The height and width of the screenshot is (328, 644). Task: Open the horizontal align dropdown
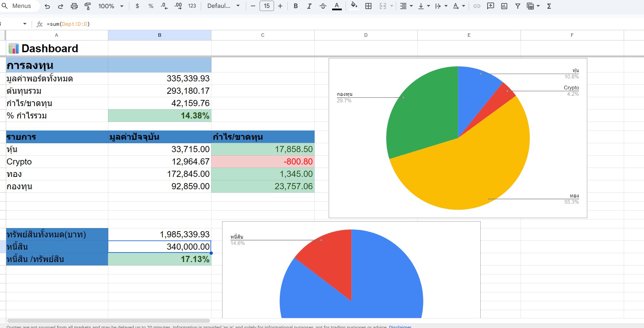coord(406,6)
